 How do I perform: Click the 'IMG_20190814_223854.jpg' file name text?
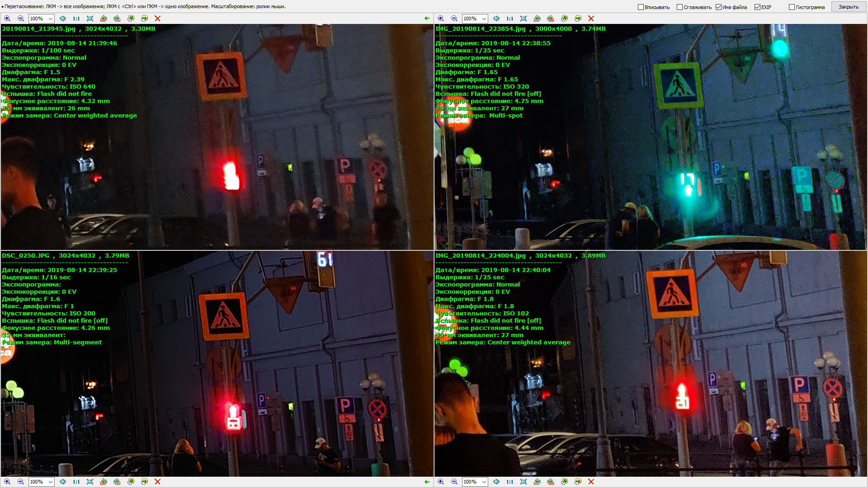click(x=481, y=28)
